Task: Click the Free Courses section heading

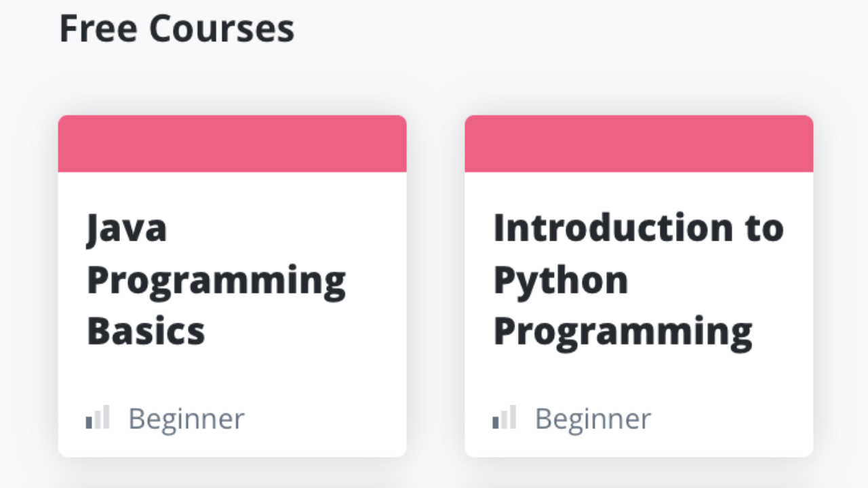Action: tap(176, 29)
